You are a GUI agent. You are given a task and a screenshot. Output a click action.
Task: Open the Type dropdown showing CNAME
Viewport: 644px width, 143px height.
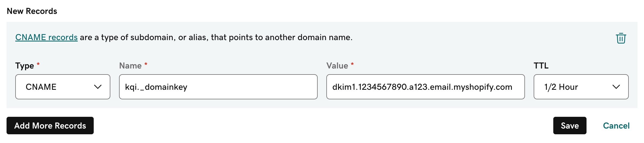63,87
